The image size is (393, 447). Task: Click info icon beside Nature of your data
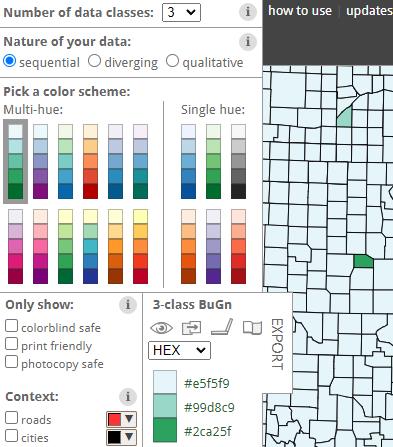[248, 42]
